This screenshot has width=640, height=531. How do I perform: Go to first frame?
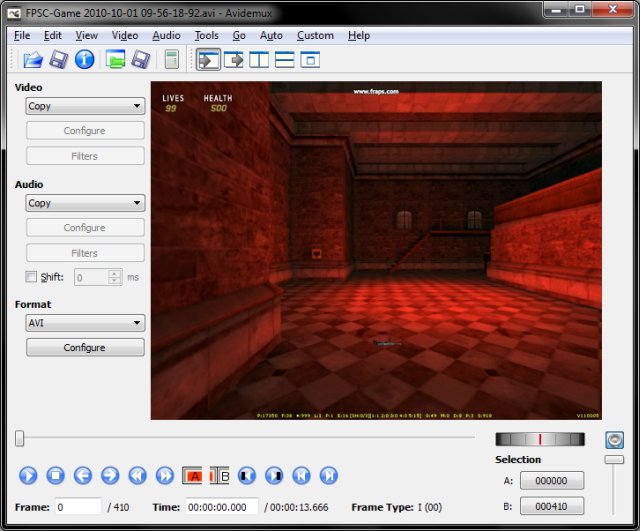(302, 475)
